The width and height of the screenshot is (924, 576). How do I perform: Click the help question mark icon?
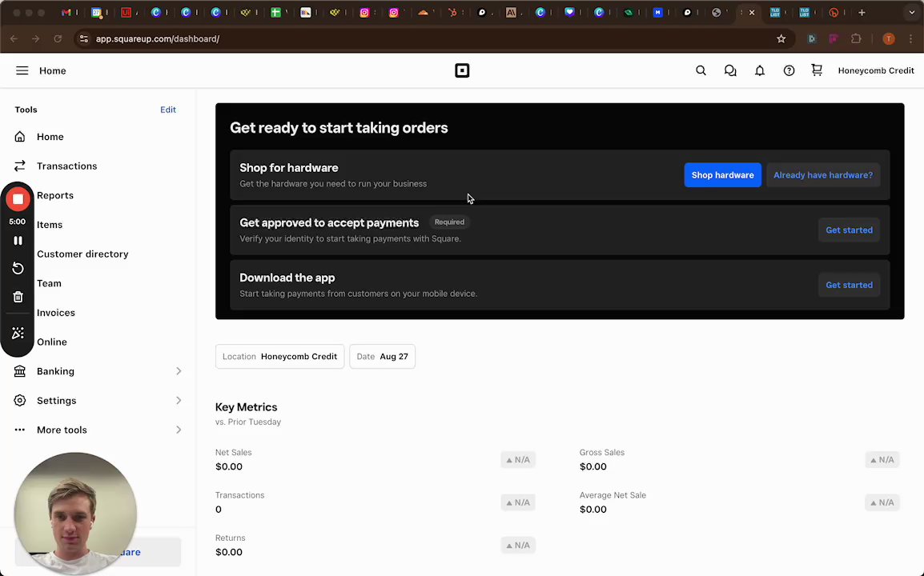(x=789, y=71)
